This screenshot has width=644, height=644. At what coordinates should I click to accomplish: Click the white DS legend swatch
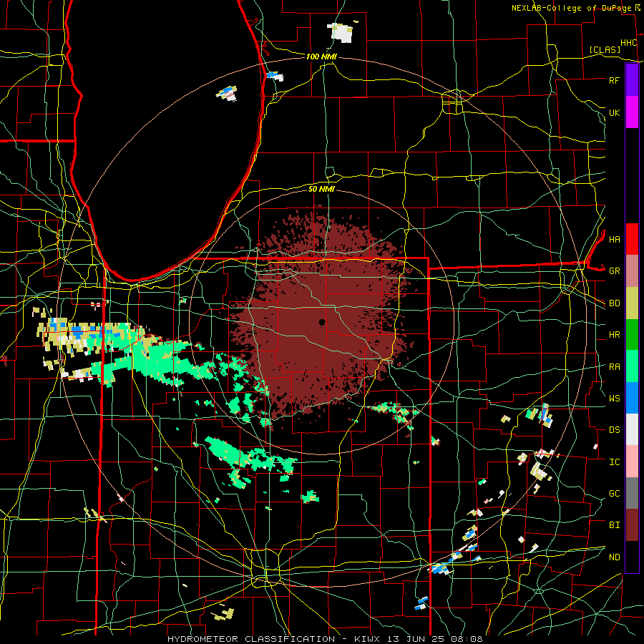tap(632, 429)
